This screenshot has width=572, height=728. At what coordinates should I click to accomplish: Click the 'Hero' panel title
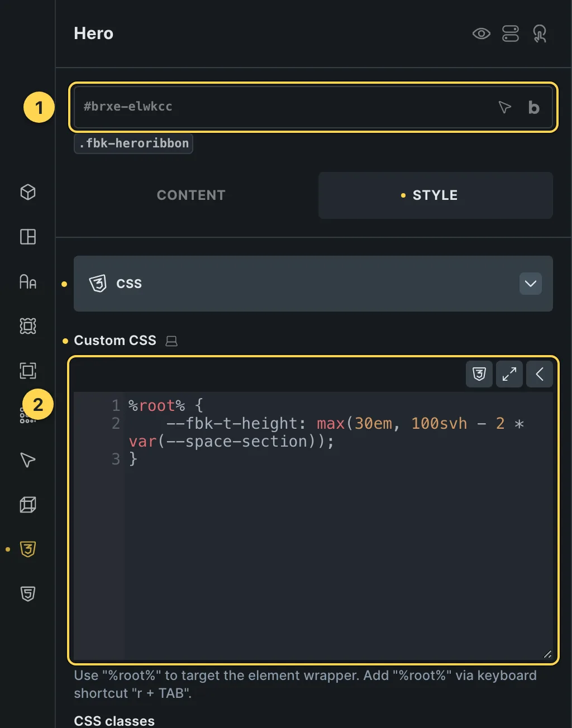click(94, 33)
